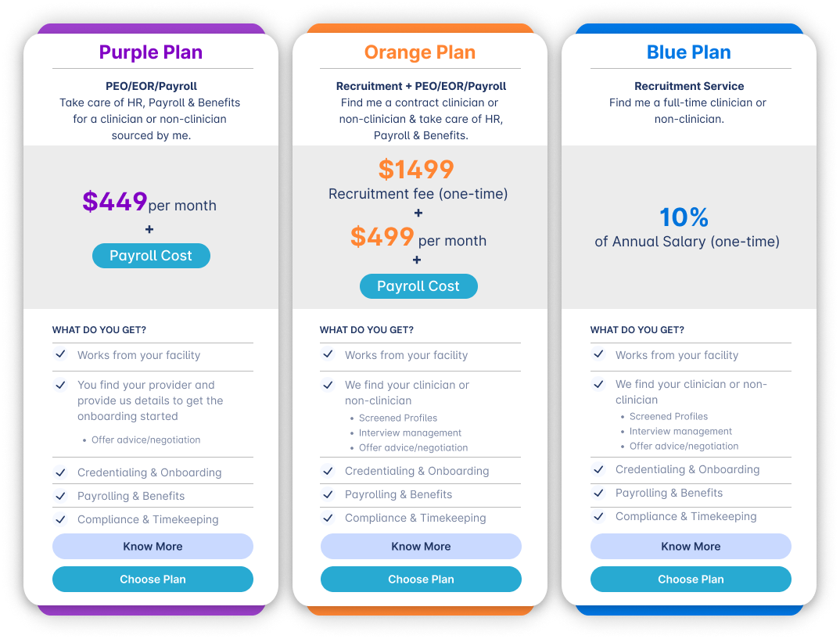Select the Orange Plan heading

pyautogui.click(x=420, y=52)
